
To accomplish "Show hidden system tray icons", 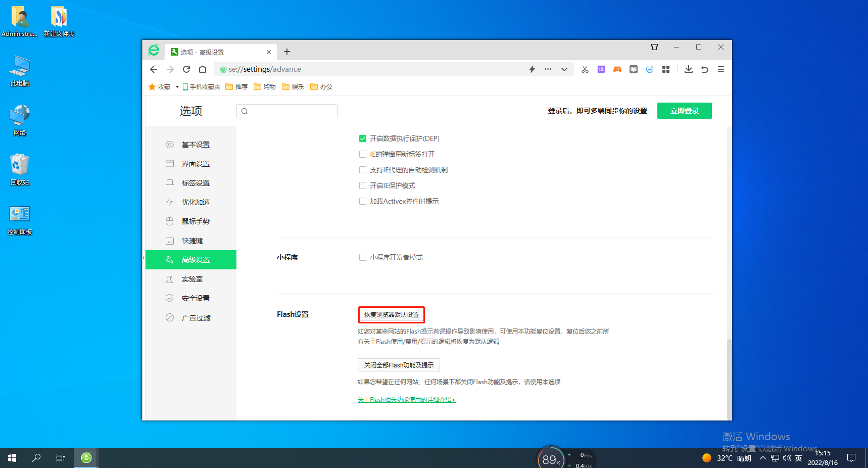I will click(x=763, y=458).
